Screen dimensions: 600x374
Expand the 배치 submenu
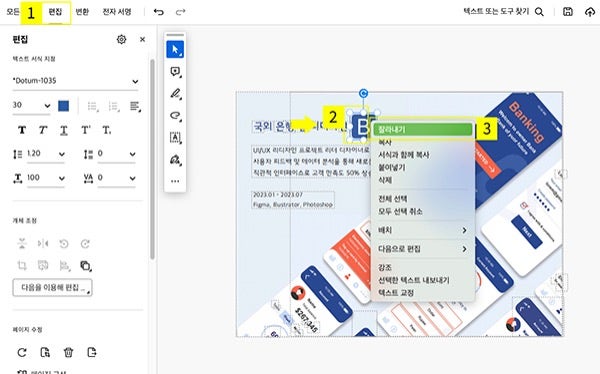(423, 230)
